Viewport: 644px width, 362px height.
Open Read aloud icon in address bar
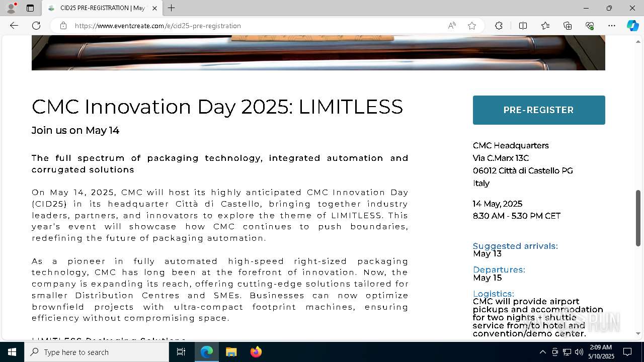[x=452, y=26]
